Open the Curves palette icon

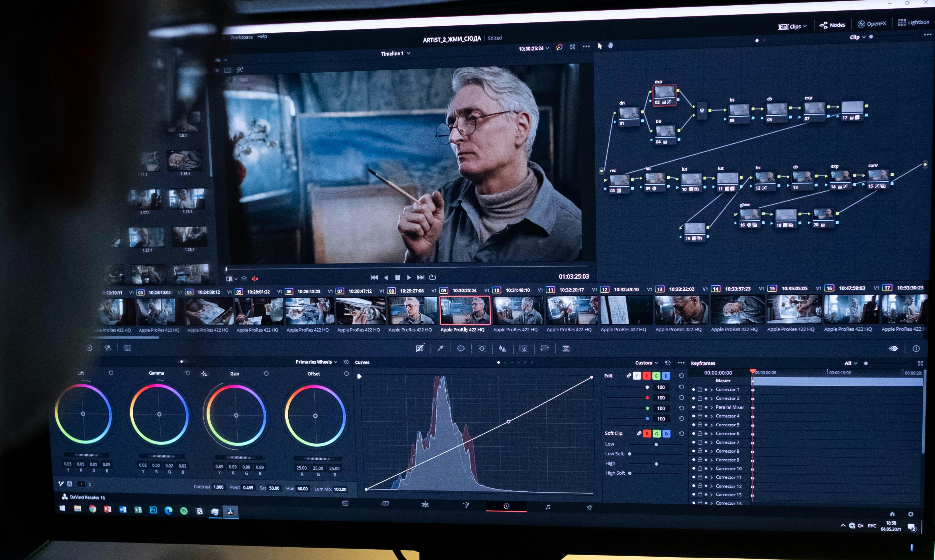click(x=420, y=348)
